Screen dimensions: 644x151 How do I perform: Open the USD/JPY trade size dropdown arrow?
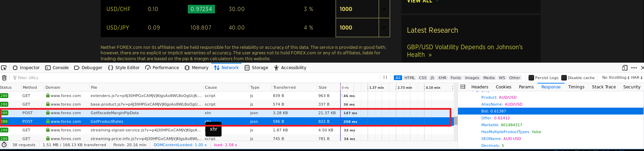pos(384,28)
